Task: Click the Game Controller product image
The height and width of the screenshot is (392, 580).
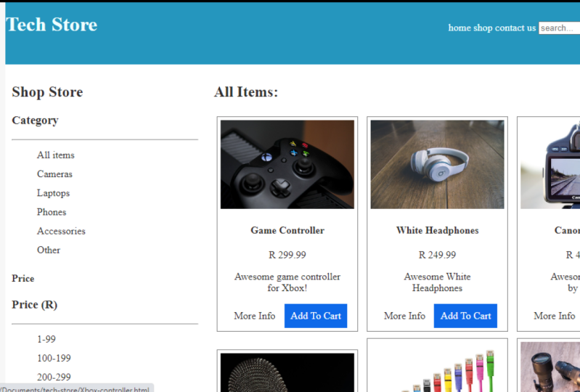Action: [x=287, y=164]
